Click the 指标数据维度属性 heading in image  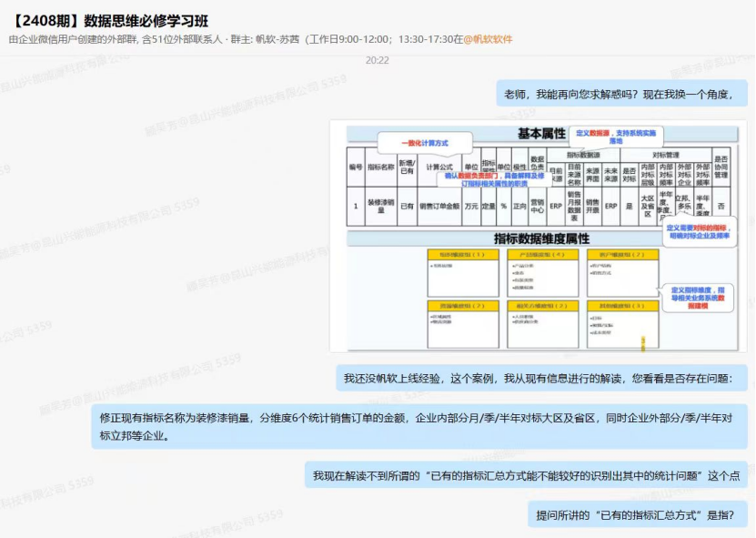click(x=541, y=238)
